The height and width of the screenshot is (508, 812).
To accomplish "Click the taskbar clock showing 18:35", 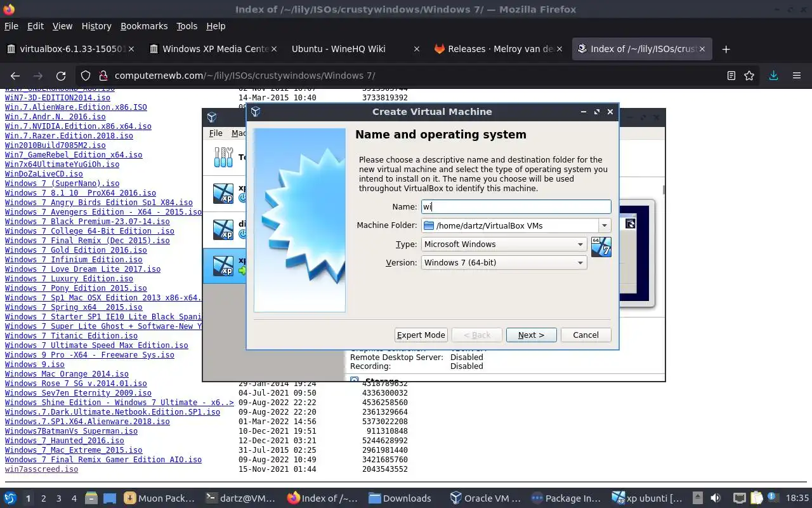I will (797, 498).
